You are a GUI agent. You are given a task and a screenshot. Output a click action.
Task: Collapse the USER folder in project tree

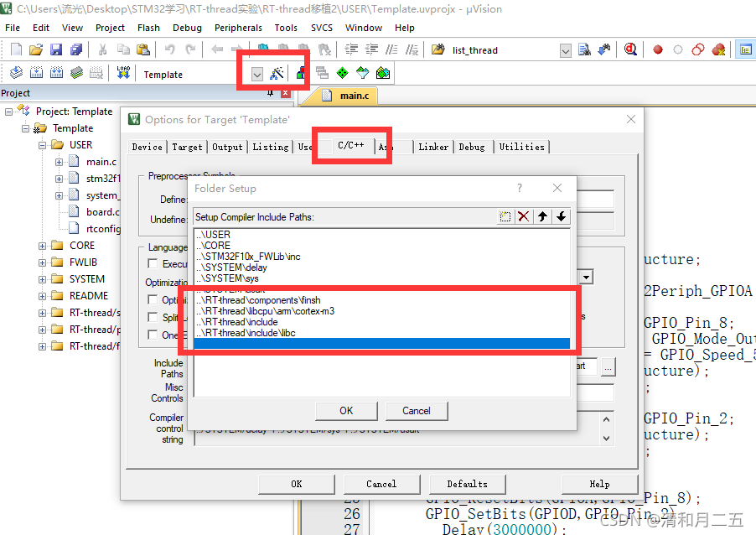[x=43, y=145]
